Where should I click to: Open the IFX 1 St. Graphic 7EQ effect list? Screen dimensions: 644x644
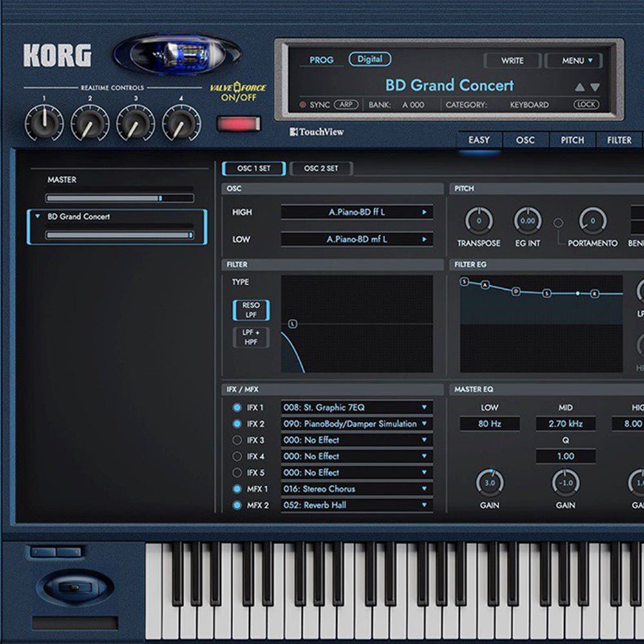click(356, 407)
